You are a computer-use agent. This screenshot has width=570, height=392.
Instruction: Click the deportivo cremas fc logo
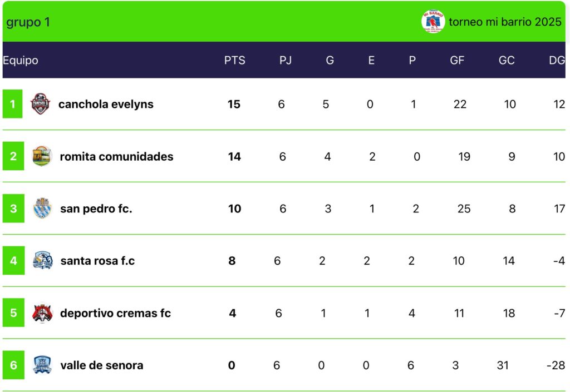(42, 312)
